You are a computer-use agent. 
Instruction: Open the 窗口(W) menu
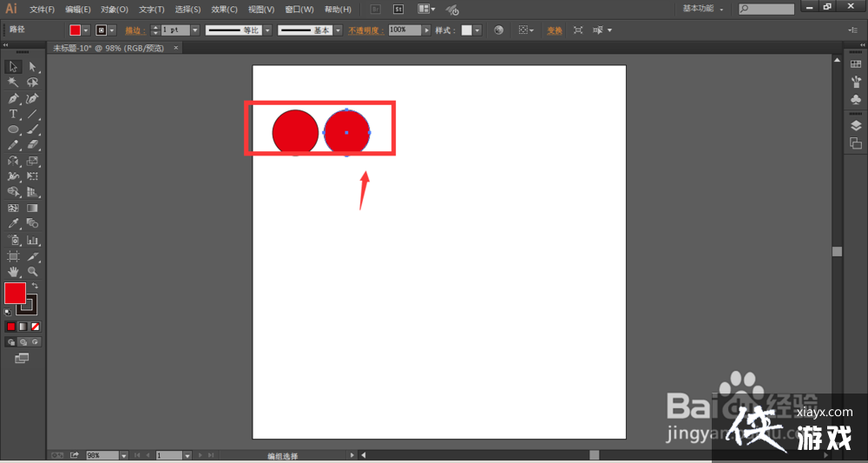point(299,10)
